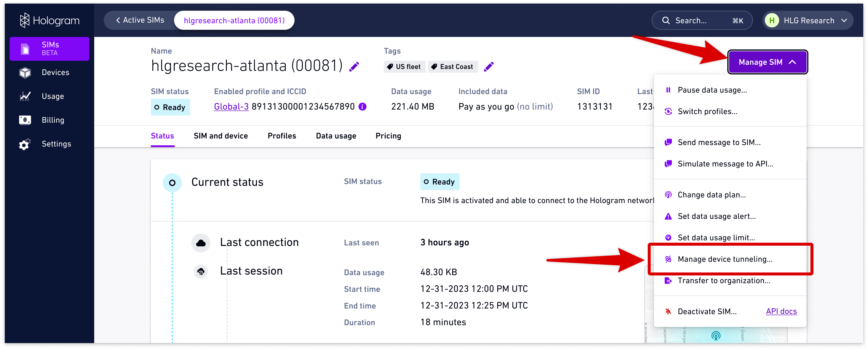
Task: Go back to Active SIMs
Action: (x=140, y=20)
